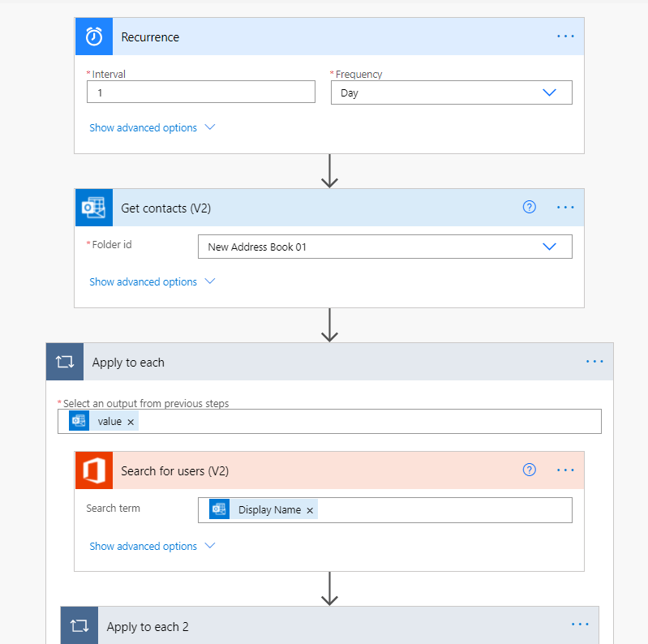Click the Frequency label
This screenshot has height=644, width=648.
coord(358,75)
